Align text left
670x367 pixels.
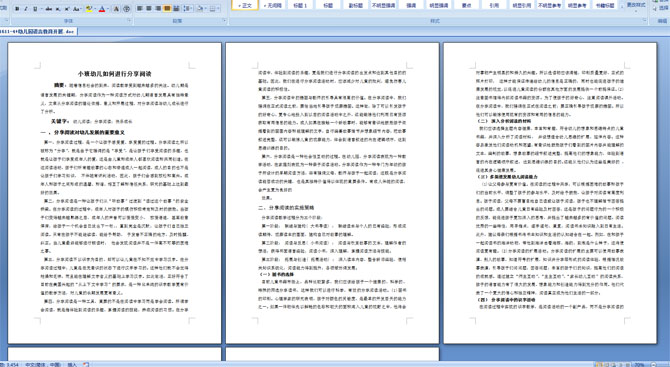pyautogui.click(x=139, y=9)
